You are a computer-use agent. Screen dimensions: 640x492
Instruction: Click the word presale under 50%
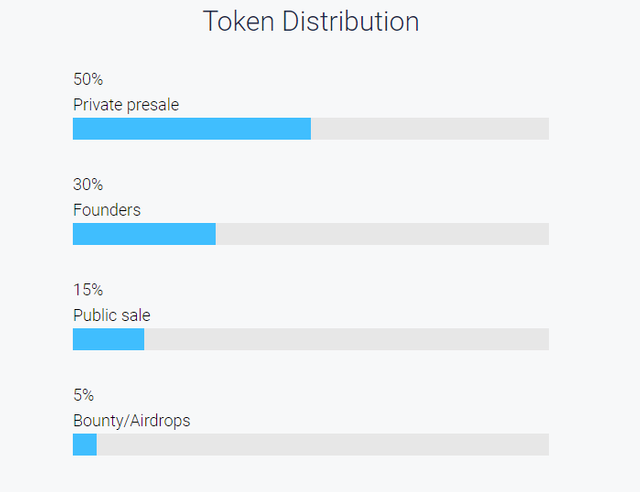point(153,106)
